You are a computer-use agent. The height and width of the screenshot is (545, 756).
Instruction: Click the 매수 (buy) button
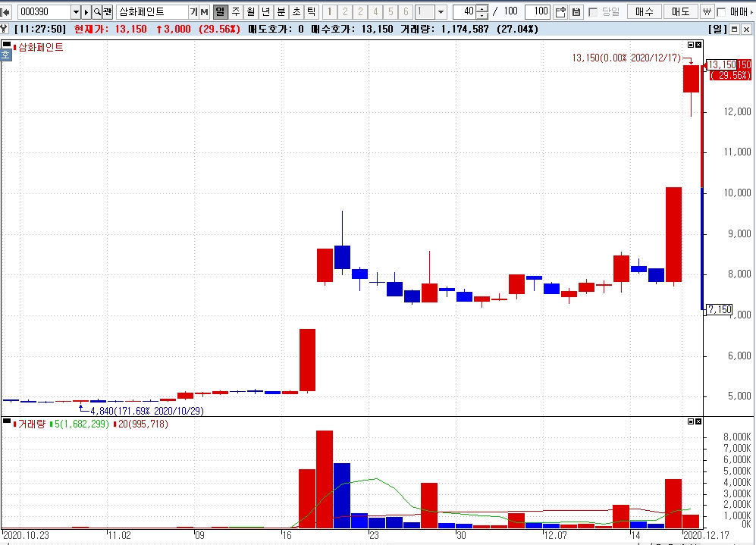point(644,11)
